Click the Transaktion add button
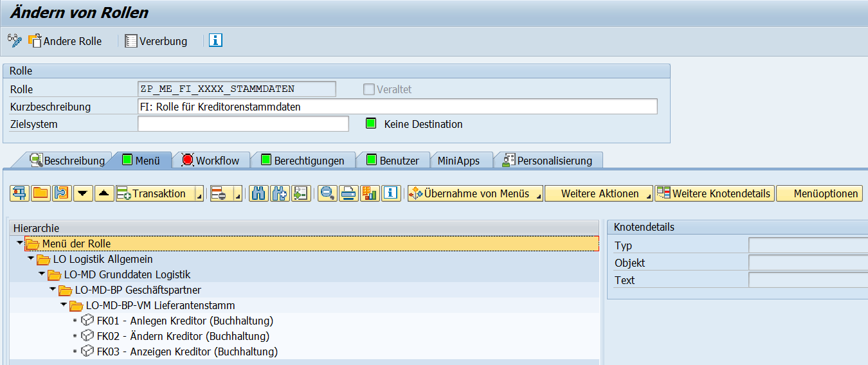Screen dimensions: 868x365 pos(154,193)
